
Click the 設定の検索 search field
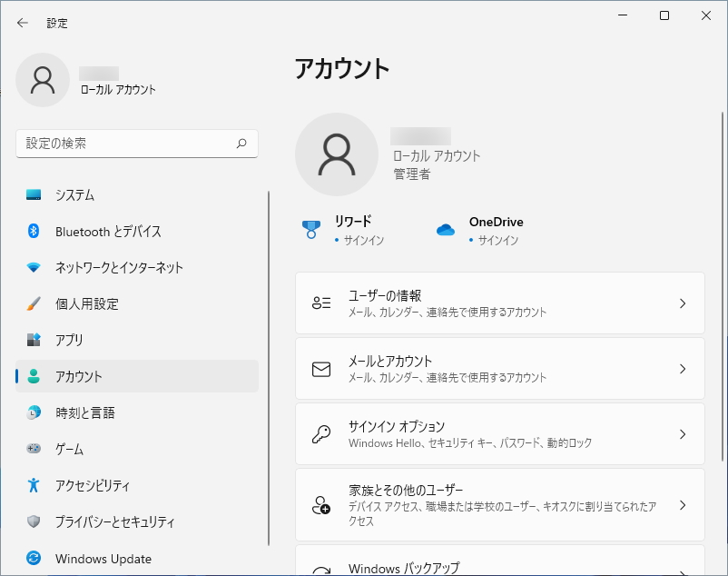coord(137,144)
